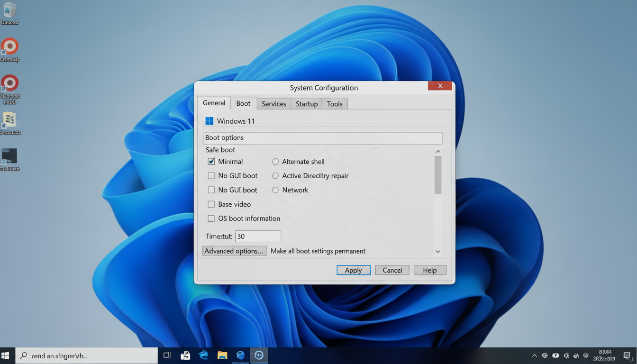Select the Alternate shell radio button

point(275,162)
